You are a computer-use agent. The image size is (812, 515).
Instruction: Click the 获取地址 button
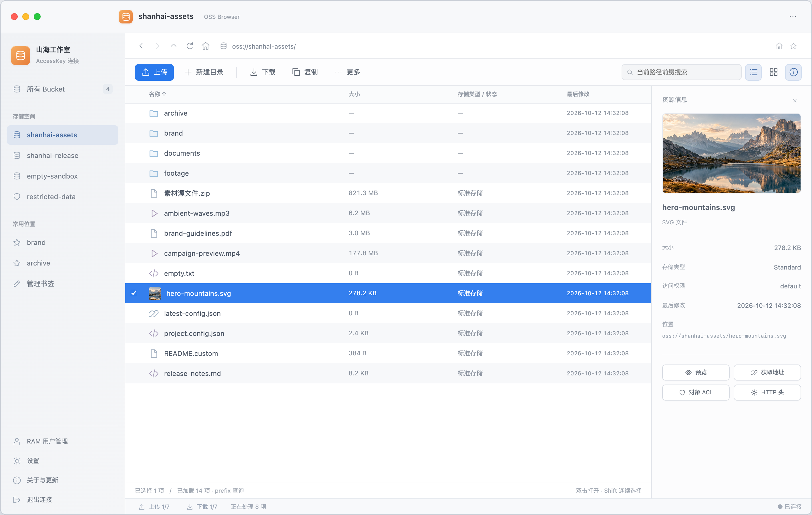coord(767,372)
